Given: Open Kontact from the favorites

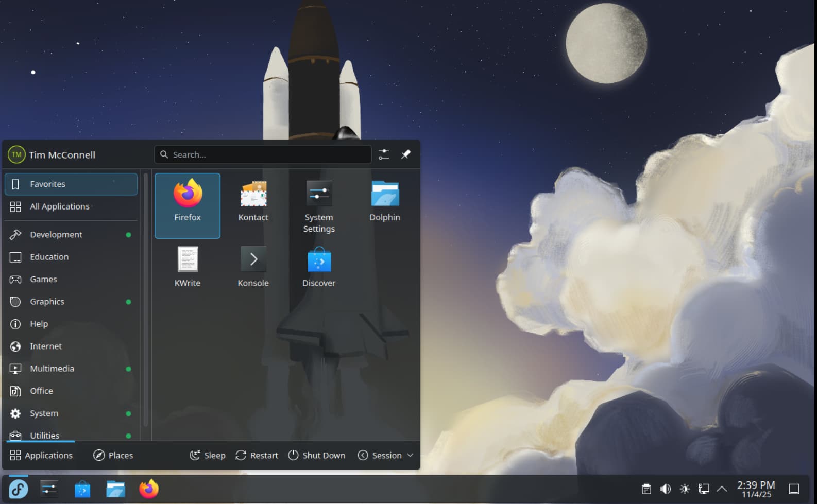Looking at the screenshot, I should tap(253, 202).
